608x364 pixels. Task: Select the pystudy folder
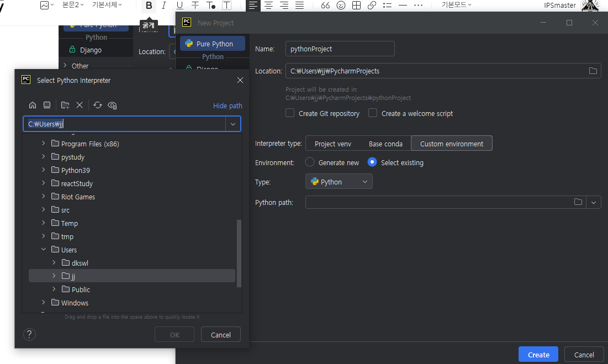[72, 157]
